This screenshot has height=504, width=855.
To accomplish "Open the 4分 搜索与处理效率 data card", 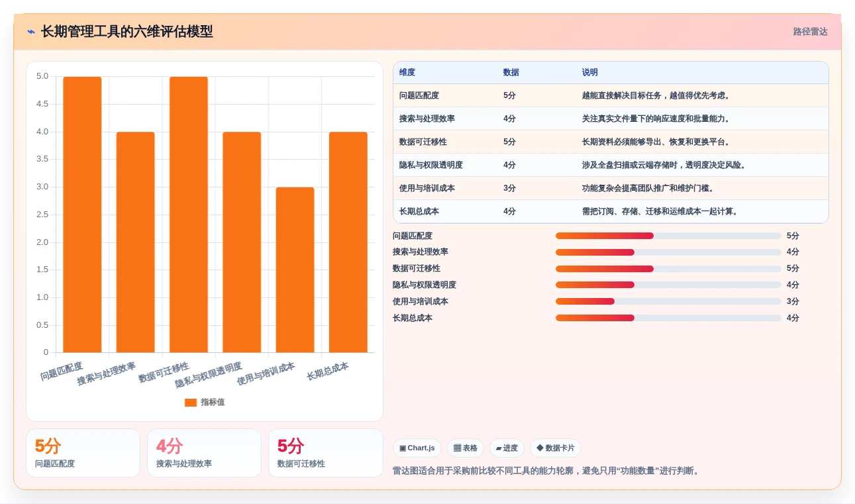I will tap(204, 453).
